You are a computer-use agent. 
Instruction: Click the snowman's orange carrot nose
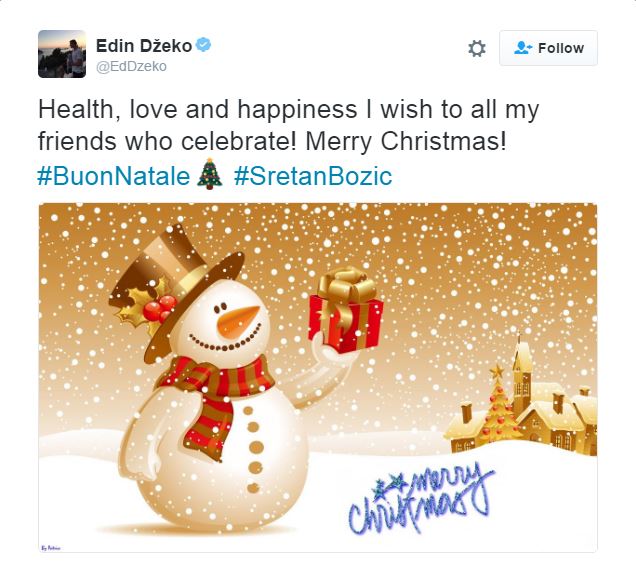(238, 320)
